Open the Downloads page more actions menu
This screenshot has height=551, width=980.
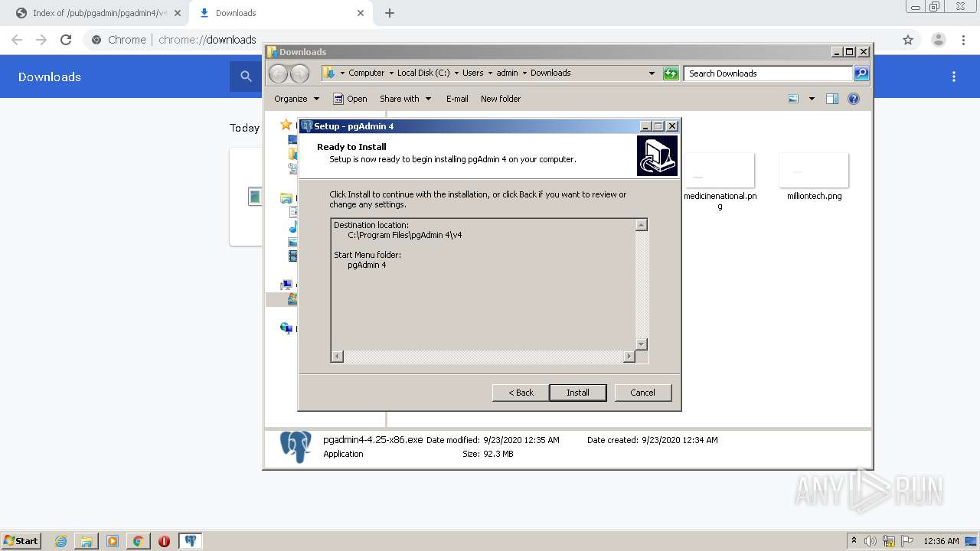[954, 77]
